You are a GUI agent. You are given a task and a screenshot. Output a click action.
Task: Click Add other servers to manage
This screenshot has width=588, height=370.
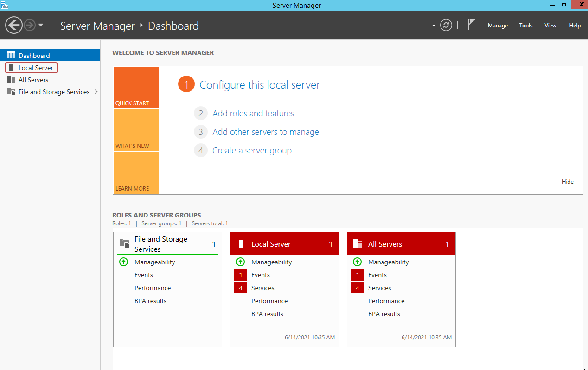[x=266, y=132]
